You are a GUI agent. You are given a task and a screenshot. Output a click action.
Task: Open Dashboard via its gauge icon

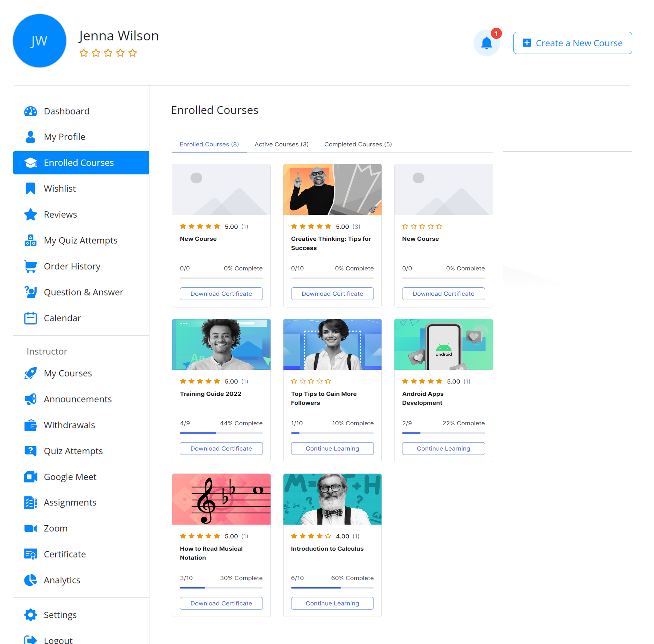[30, 111]
